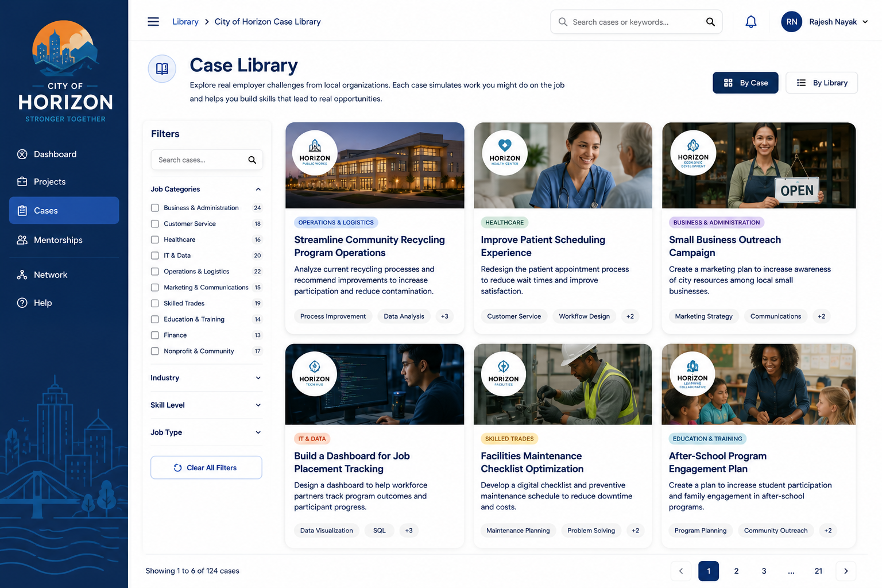Click the City of Horizon sidebar logo
882x588 pixels.
coord(65,71)
